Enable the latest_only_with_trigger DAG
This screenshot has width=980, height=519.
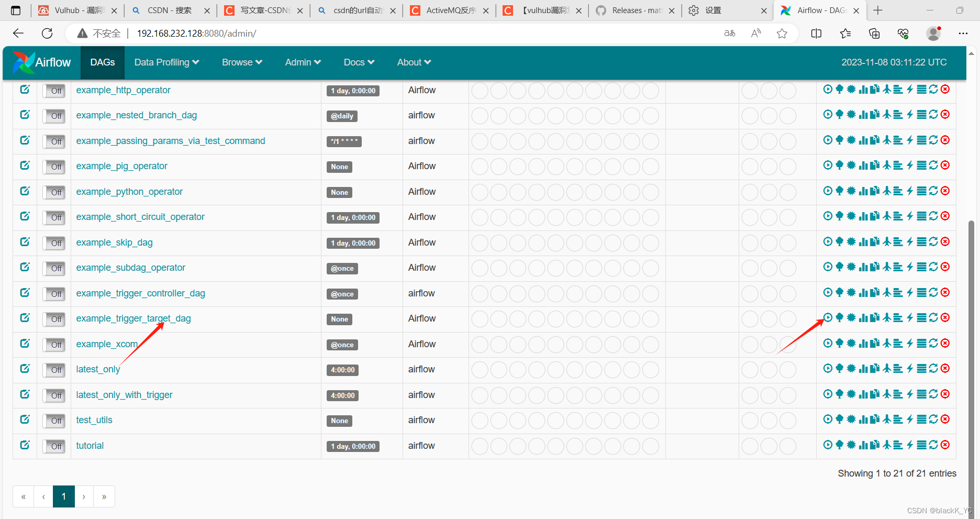click(x=54, y=395)
